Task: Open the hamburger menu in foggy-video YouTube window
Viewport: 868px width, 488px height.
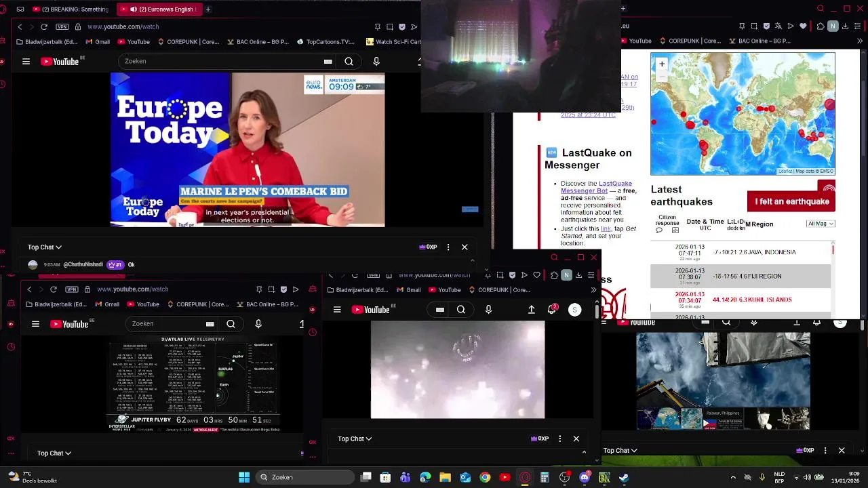Action: pos(337,310)
